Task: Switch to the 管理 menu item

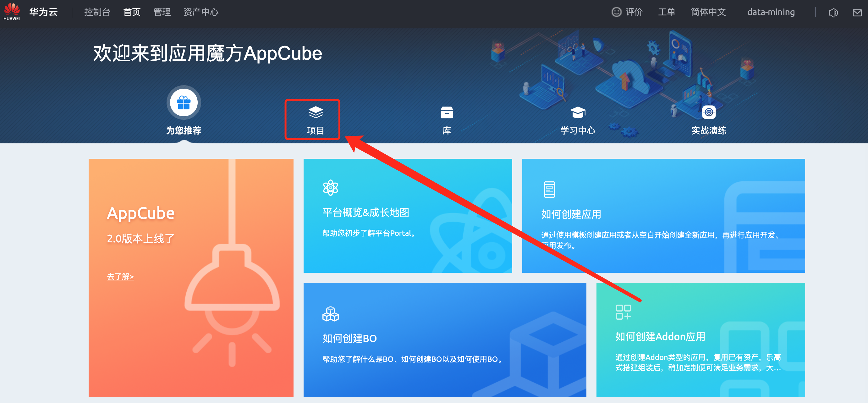Action: (162, 12)
